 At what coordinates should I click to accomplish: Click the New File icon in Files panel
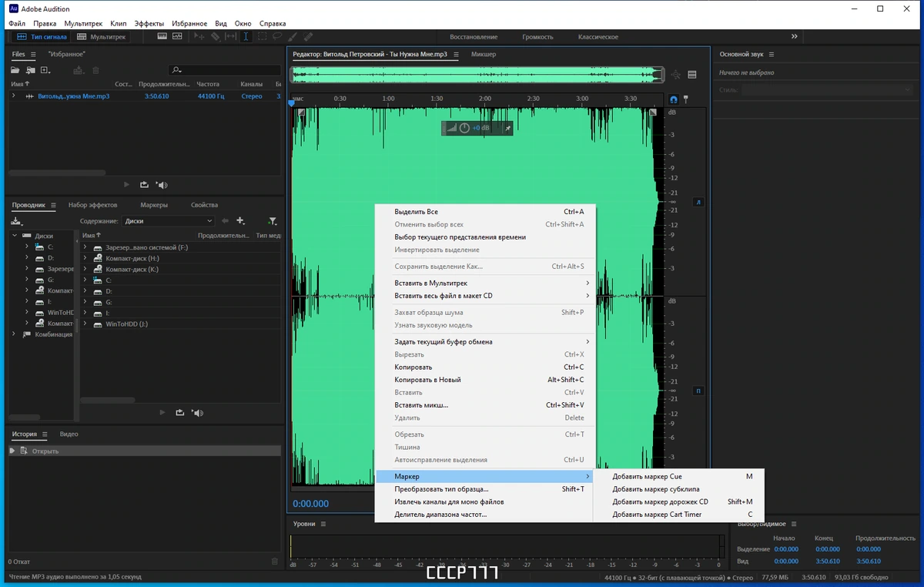pos(45,70)
